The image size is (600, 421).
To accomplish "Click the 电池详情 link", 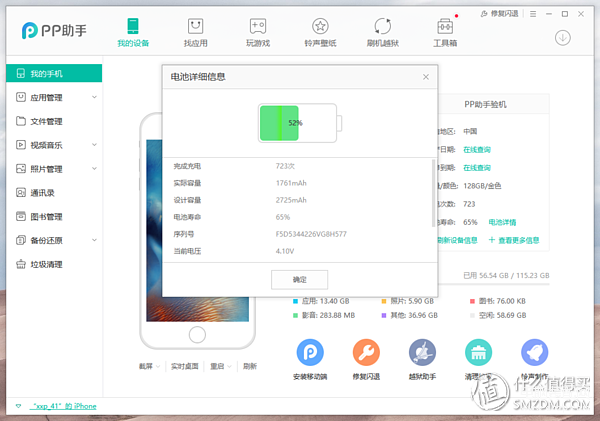I will (502, 222).
